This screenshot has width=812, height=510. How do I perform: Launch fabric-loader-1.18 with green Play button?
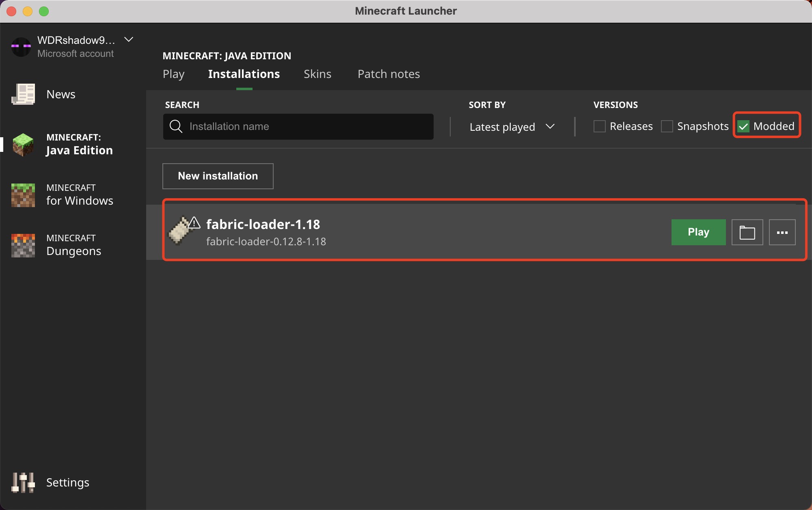(x=698, y=232)
